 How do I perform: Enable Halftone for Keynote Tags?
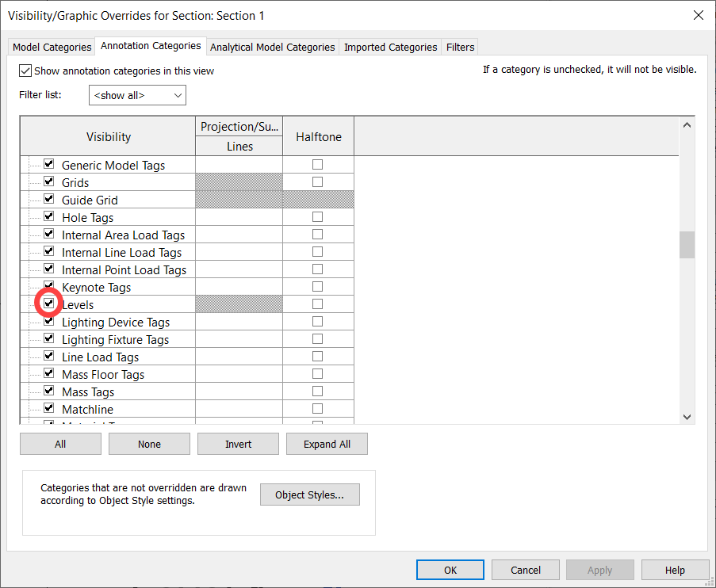point(317,286)
